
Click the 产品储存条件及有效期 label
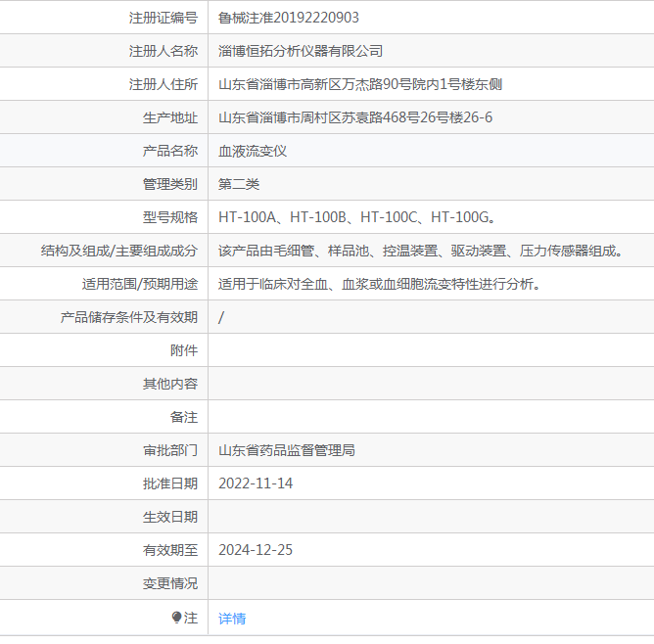click(x=129, y=317)
